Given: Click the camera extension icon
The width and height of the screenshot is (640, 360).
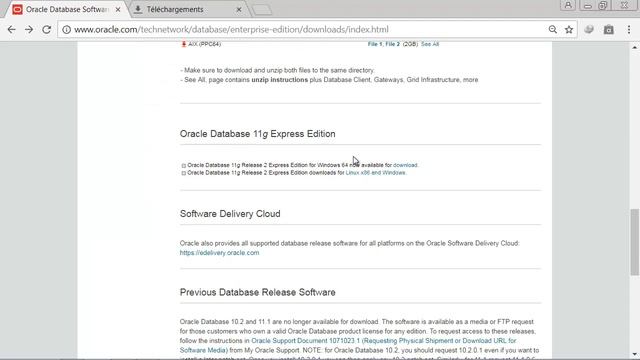Looking at the screenshot, I should 609,29.
